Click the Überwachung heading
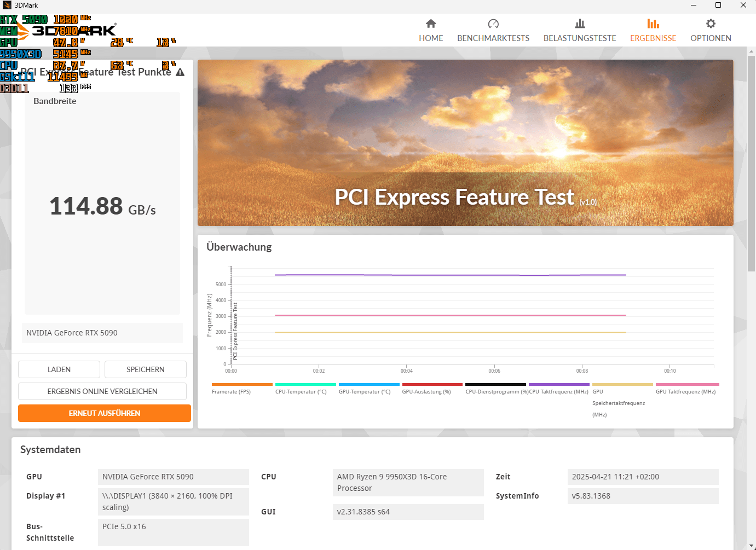This screenshot has height=550, width=756. 239,247
